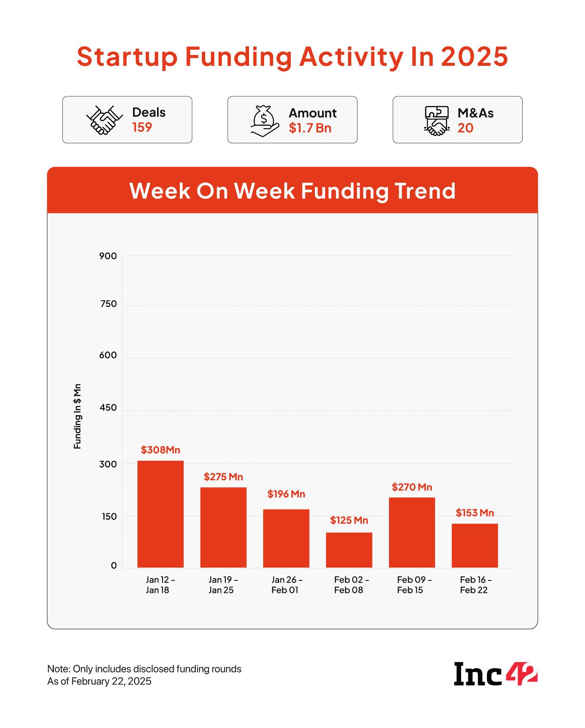The width and height of the screenshot is (585, 728).
Task: Click the Inc42 logo
Action: click(x=496, y=674)
